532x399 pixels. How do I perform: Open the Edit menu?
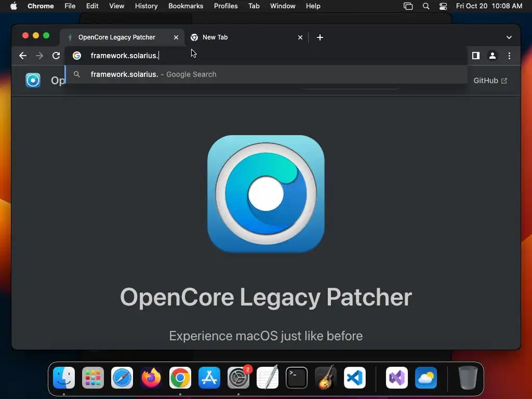pyautogui.click(x=92, y=6)
